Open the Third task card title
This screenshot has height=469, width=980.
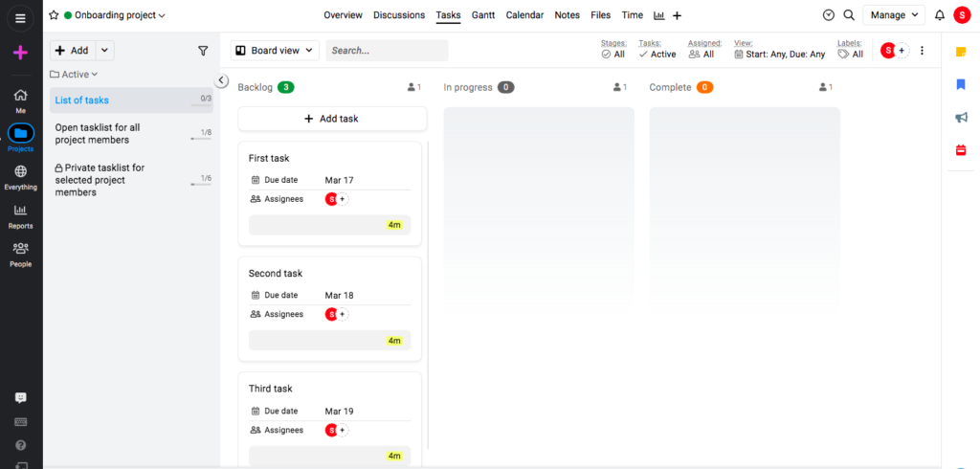click(270, 389)
